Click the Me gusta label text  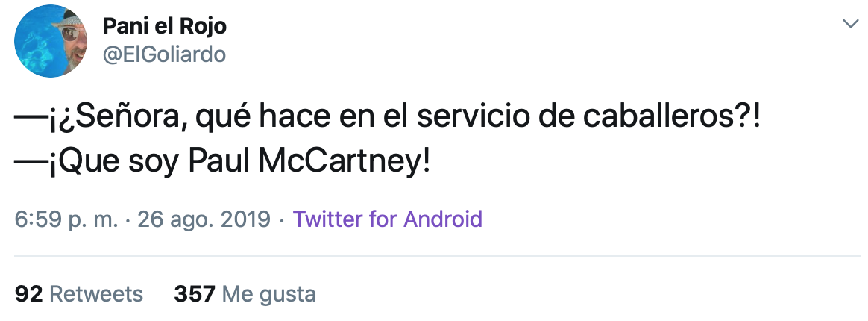pos(269,293)
